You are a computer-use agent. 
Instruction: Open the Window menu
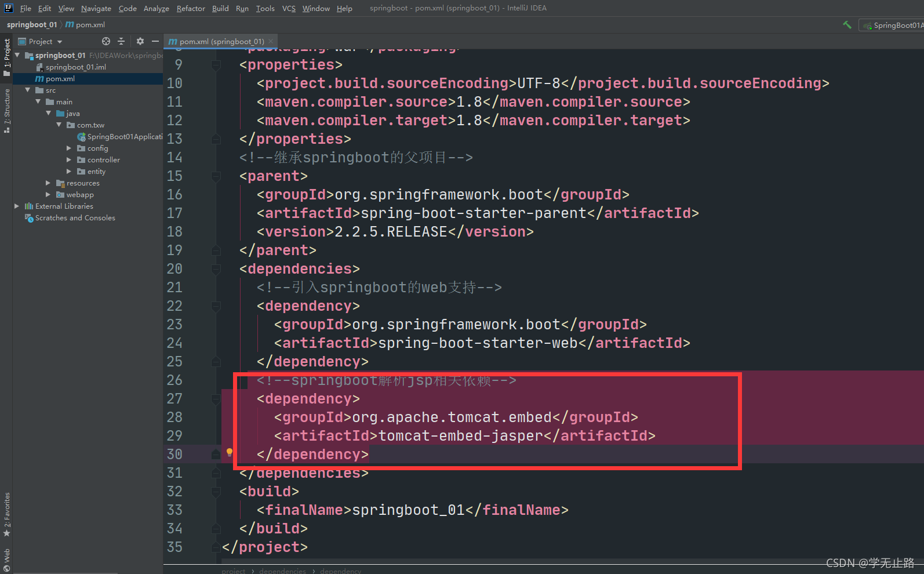316,8
